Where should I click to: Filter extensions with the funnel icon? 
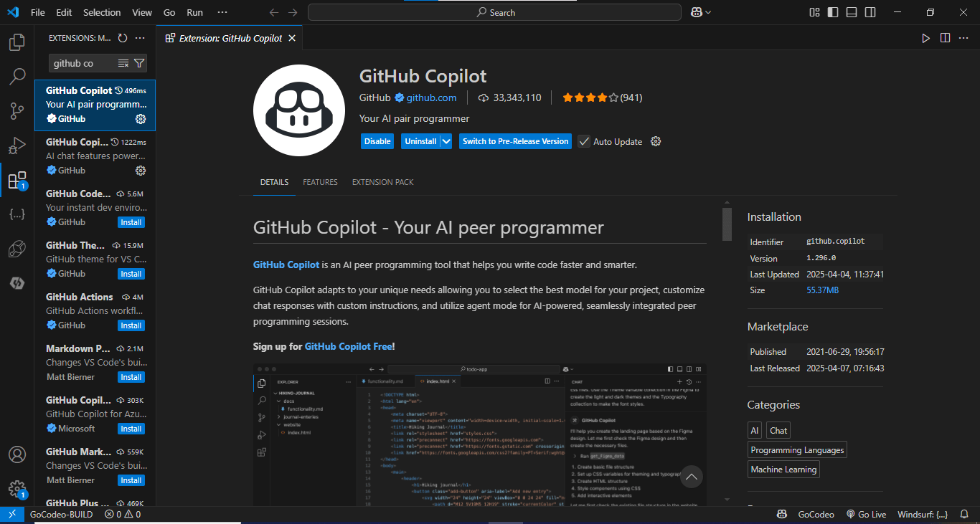tap(139, 63)
